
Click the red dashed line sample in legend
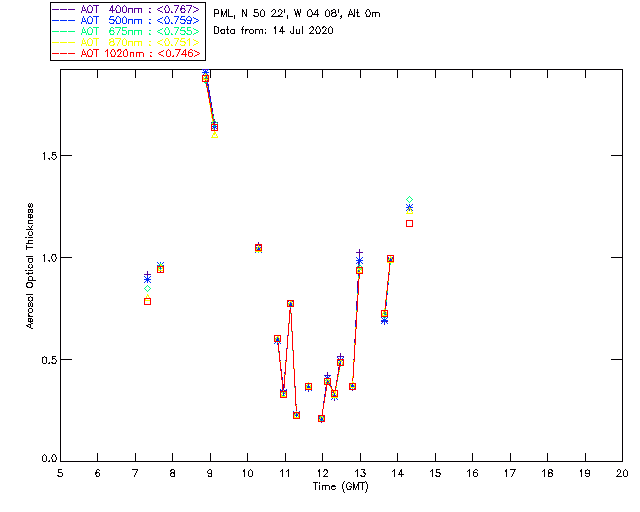64,53
